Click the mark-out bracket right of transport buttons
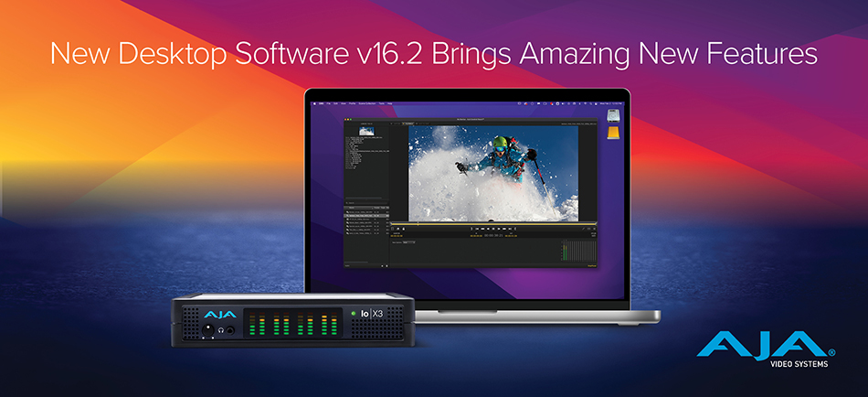This screenshot has height=397, width=868. click(x=515, y=229)
